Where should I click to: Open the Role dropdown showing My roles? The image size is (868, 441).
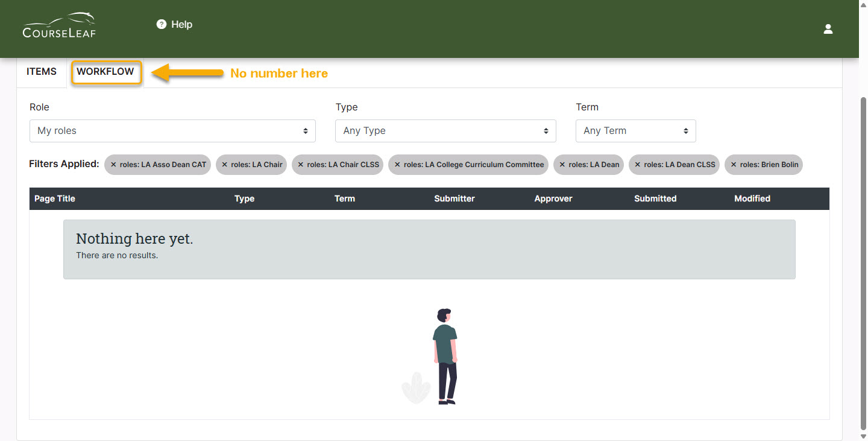[172, 130]
